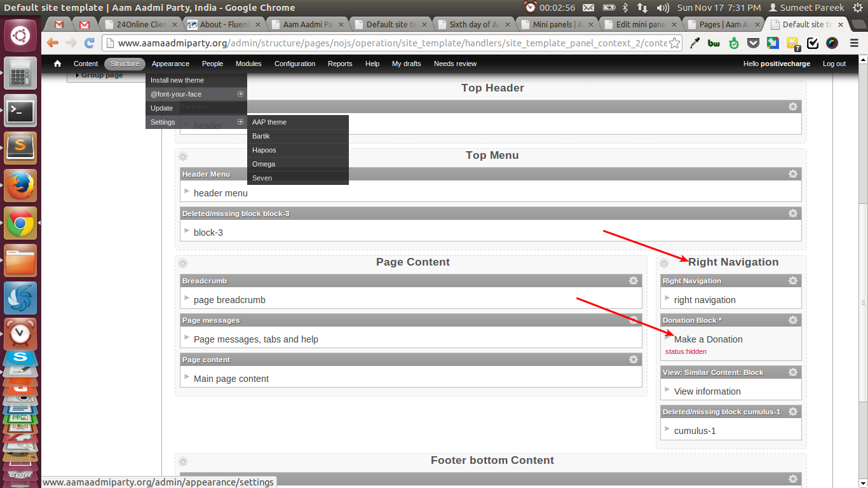Switch to the 24Online Client tab
Viewport: 868px width, 488px height.
point(139,24)
